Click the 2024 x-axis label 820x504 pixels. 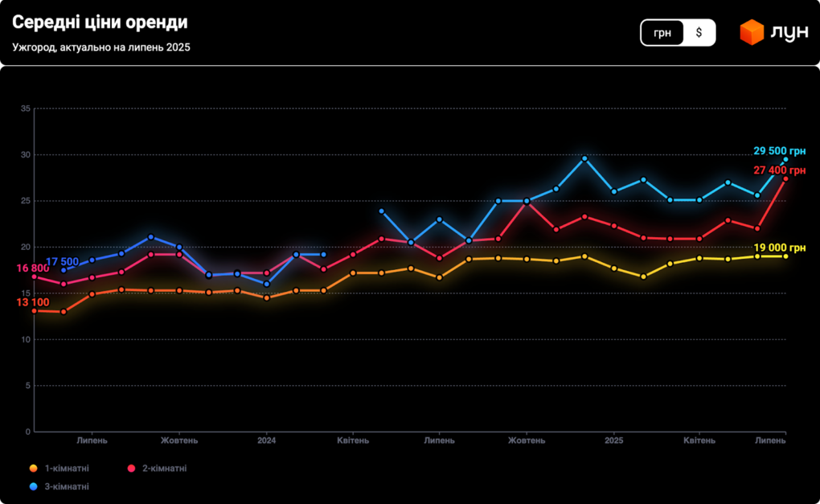tap(267, 440)
